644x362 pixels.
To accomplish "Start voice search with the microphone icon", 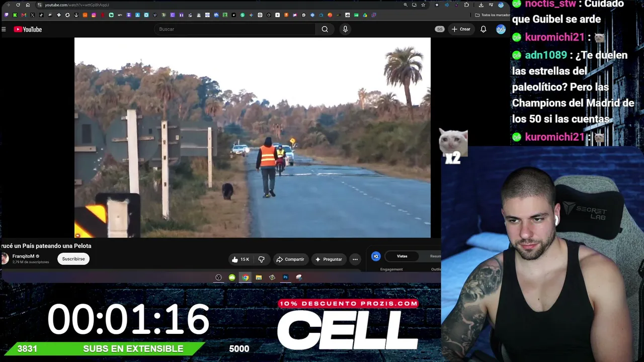I will tap(345, 29).
